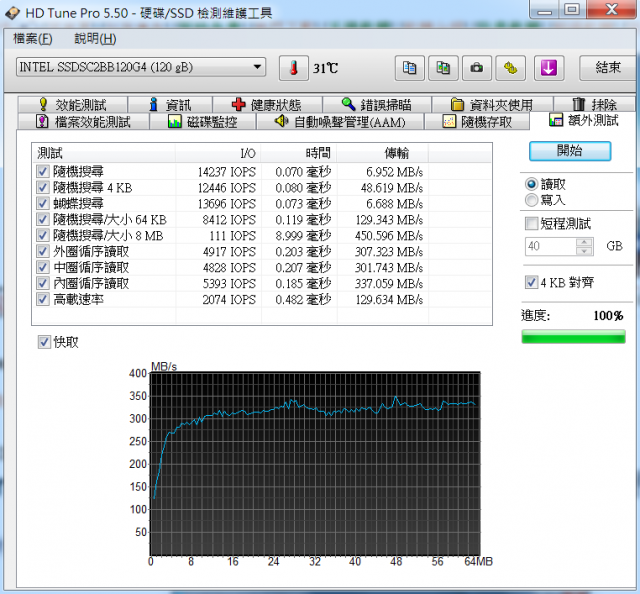Open 自動噪聲管理(AAM) tab
This screenshot has width=640, height=594.
(340, 122)
